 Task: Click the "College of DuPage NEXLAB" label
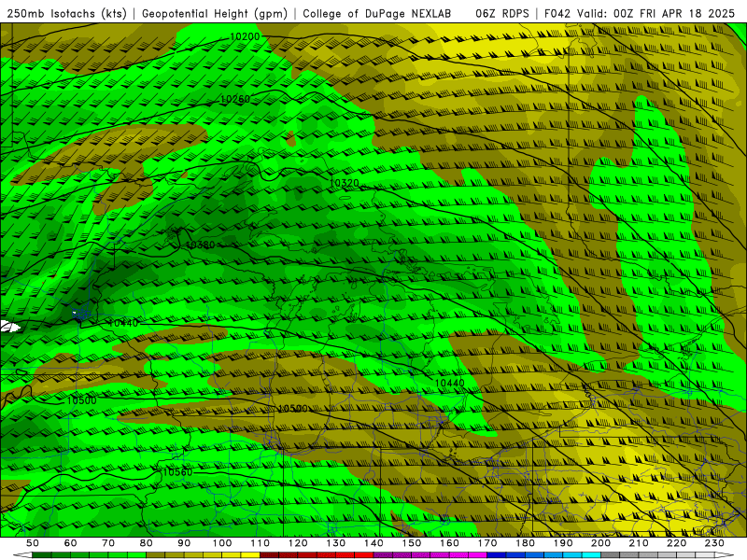pyautogui.click(x=377, y=14)
